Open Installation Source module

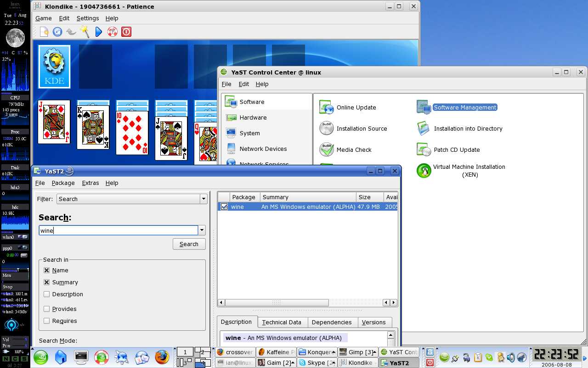point(353,129)
